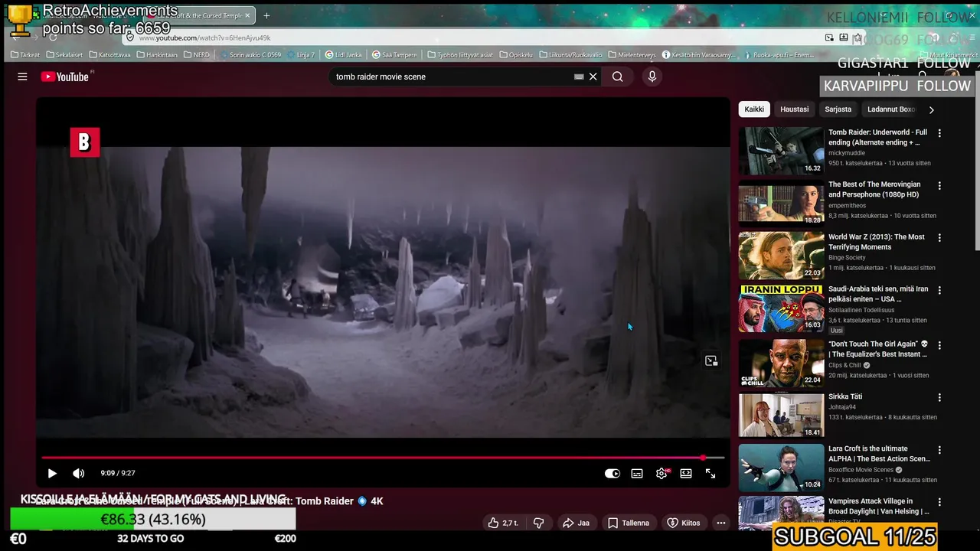Screen dimensions: 980x551
Task: Click the B channel watermark on video
Action: (x=85, y=142)
